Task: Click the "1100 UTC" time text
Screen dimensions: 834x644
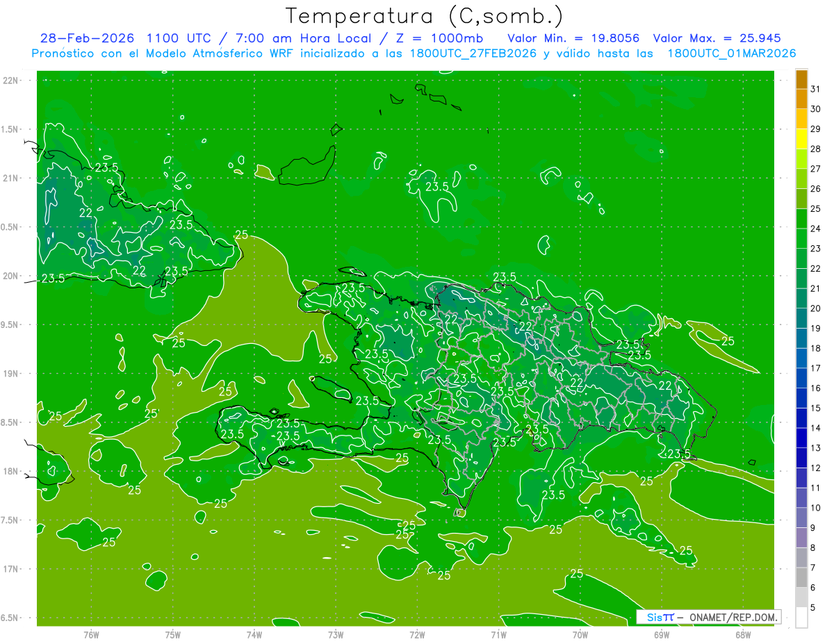Action: [x=179, y=38]
